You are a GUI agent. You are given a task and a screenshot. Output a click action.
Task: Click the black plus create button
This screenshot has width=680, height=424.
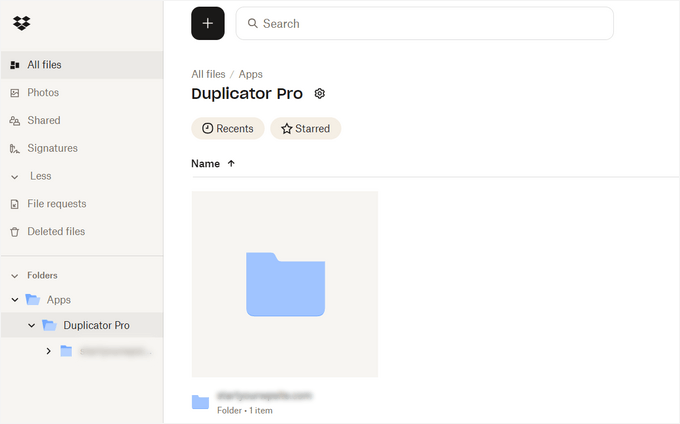pos(208,23)
